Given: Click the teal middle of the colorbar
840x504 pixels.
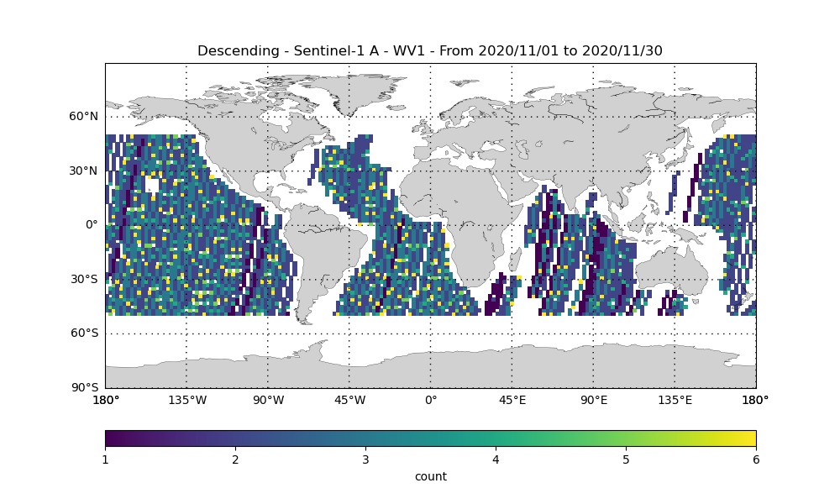Looking at the screenshot, I should pos(431,438).
